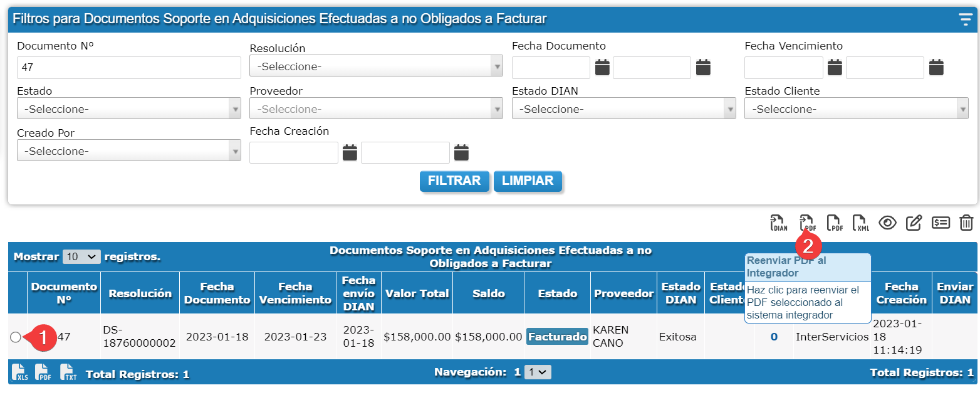Screen dimensions: 980x395
Task: Open the Resolución dropdown
Action: [x=375, y=66]
